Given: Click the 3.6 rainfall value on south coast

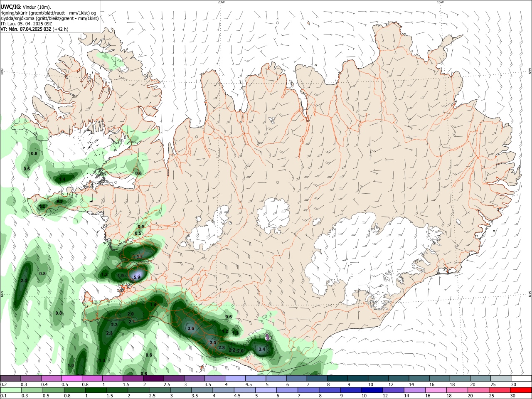Looking at the screenshot, I should point(191,328).
